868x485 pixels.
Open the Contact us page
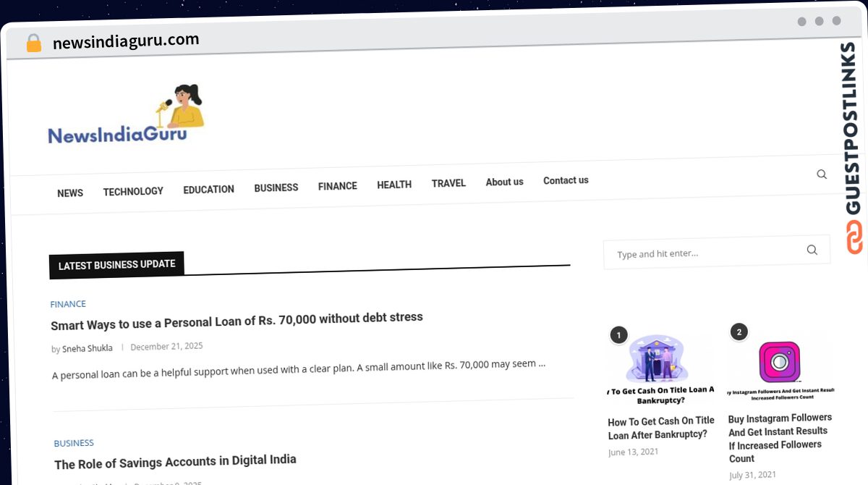[566, 180]
